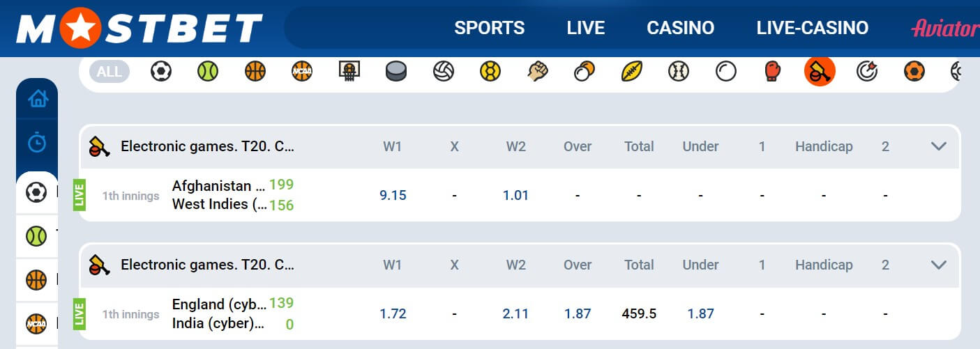
Task: Select India W2 odds 2.11
Action: coord(515,314)
